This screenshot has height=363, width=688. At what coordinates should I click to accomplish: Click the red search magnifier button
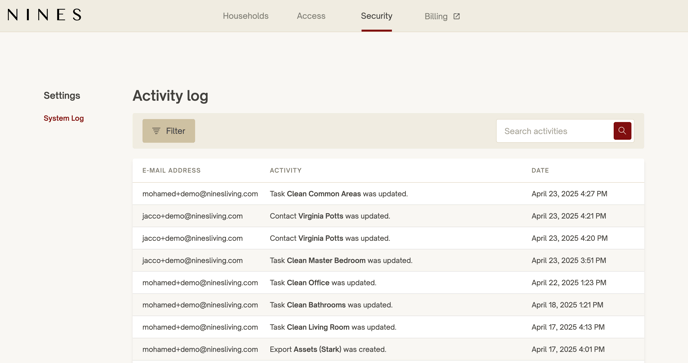click(622, 131)
